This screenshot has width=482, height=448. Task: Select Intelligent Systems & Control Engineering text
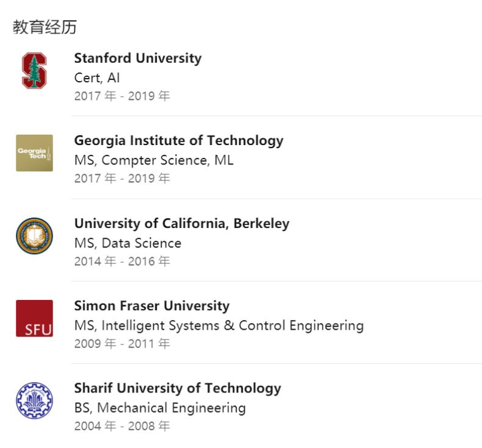[232, 325]
